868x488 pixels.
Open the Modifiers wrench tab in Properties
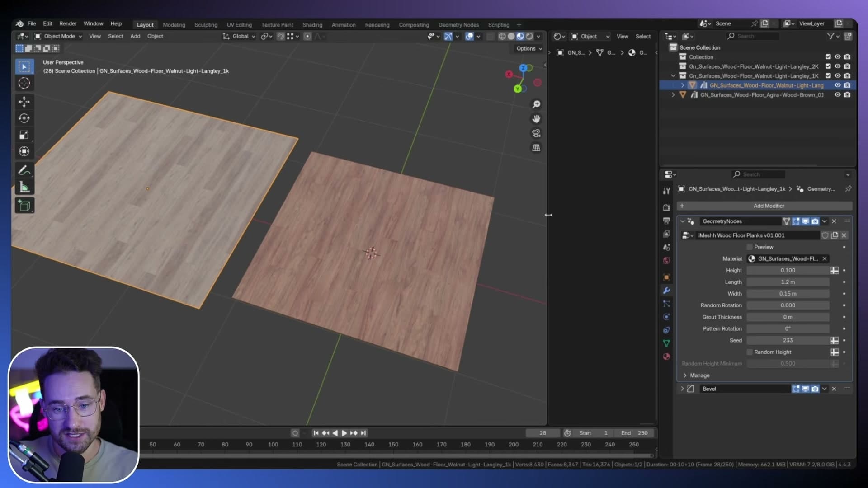(666, 291)
